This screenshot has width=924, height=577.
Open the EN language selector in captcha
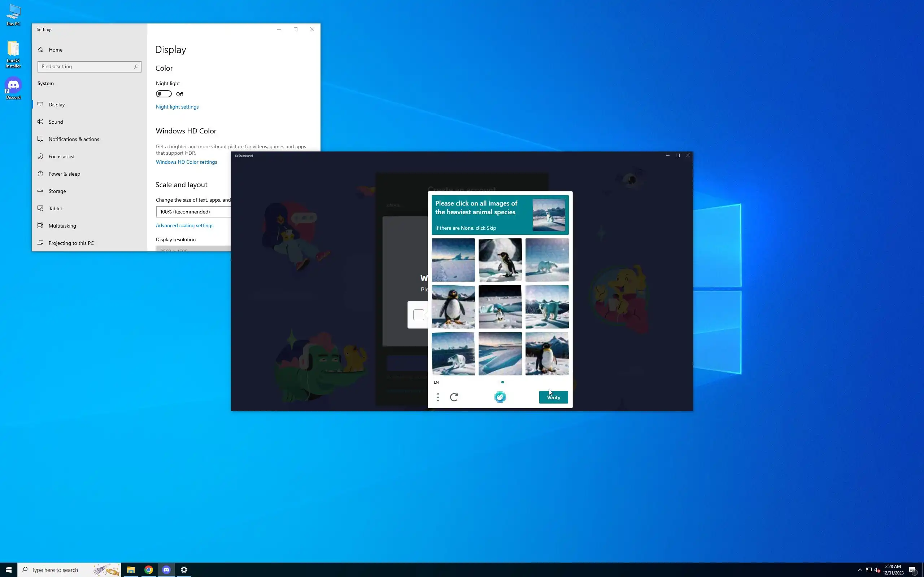point(436,382)
